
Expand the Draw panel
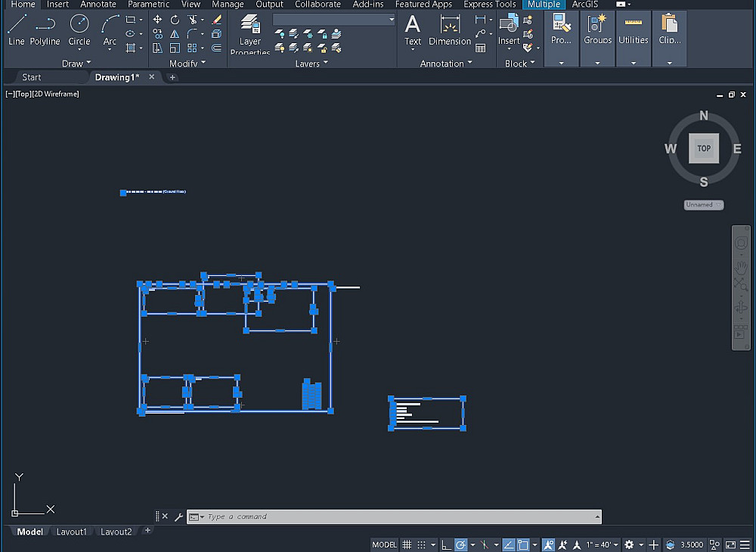(x=76, y=64)
